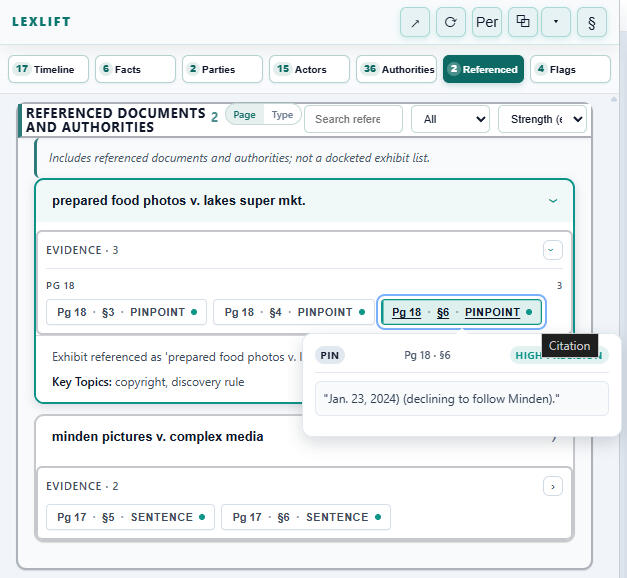Click the overlapping squares icon
627x578 pixels.
522,22
